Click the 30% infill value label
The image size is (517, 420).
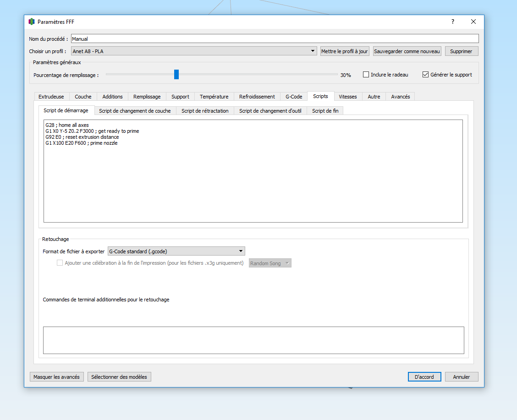[346, 75]
